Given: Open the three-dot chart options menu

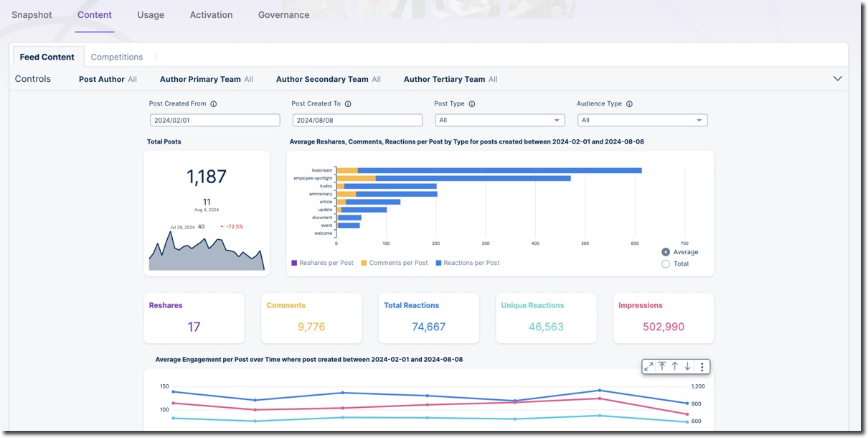Looking at the screenshot, I should (x=701, y=366).
